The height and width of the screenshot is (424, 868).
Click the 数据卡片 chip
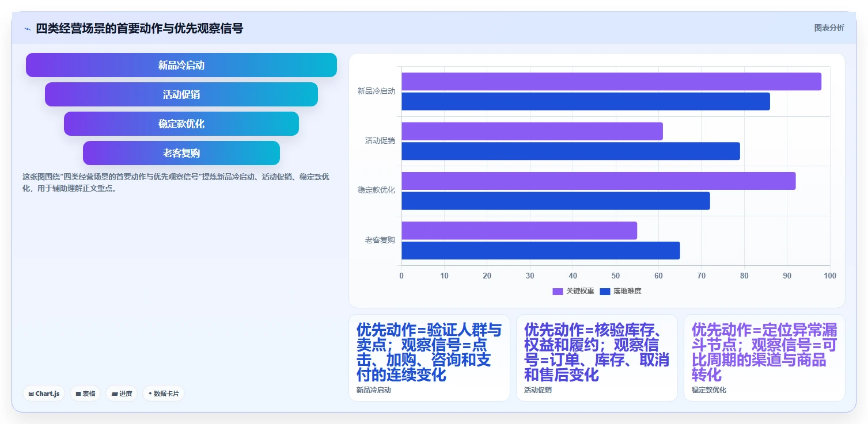[164, 394]
